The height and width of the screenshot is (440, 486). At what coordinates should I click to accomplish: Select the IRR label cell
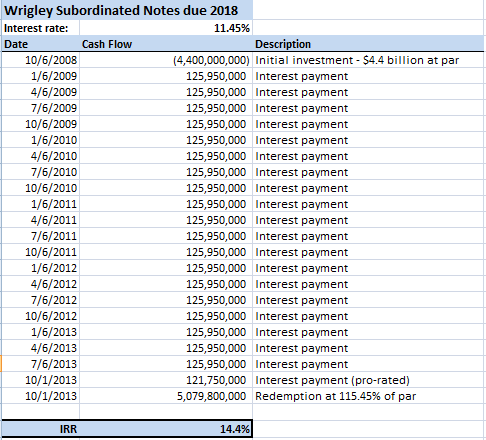pyautogui.click(x=41, y=429)
